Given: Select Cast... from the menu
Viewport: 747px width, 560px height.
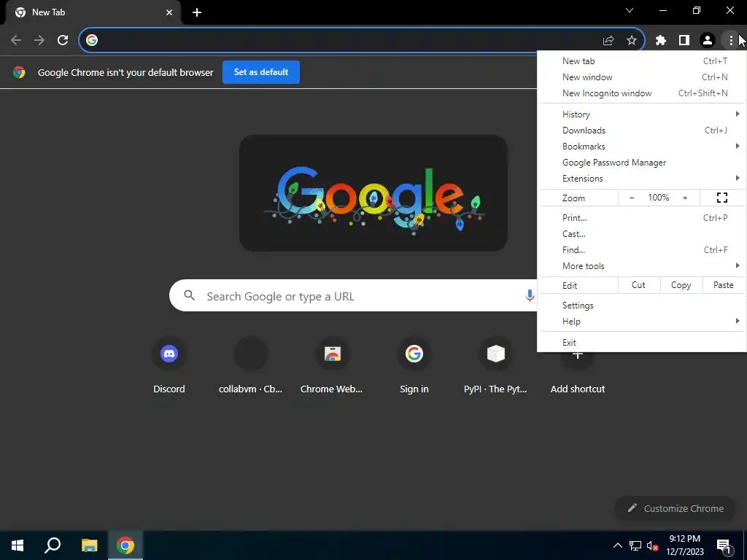Looking at the screenshot, I should point(642,234).
